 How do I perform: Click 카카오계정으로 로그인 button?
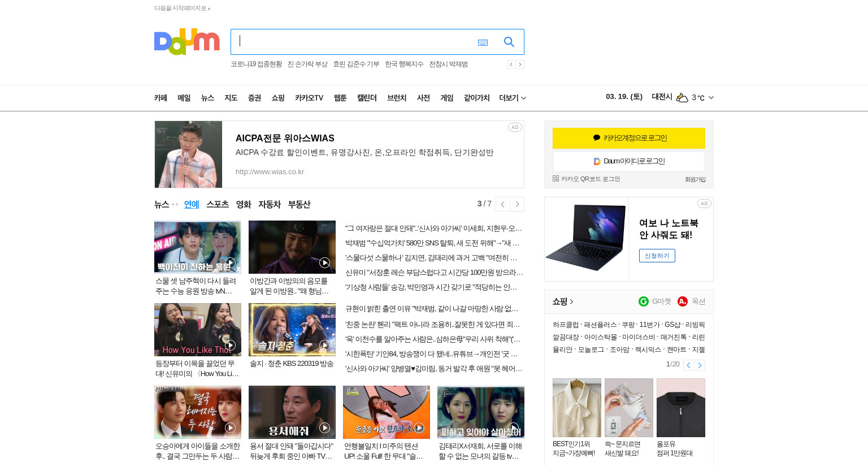click(629, 138)
